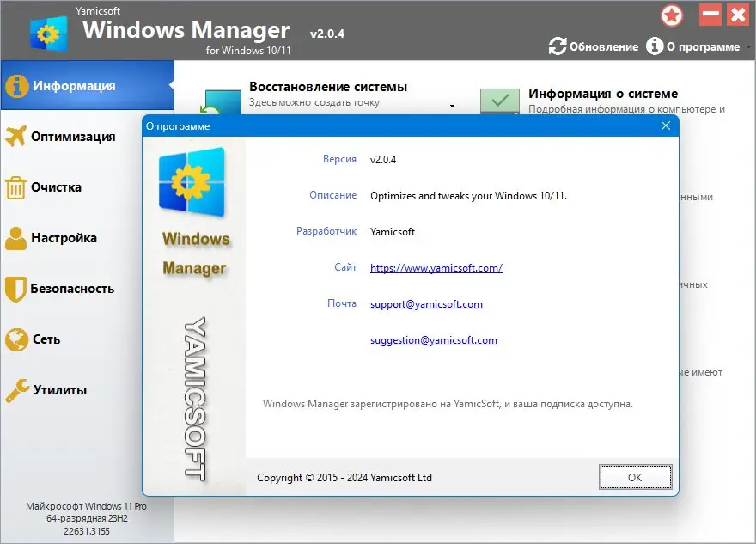Click version value v2.0.4 in dialog
The height and width of the screenshot is (544, 756).
tap(383, 160)
